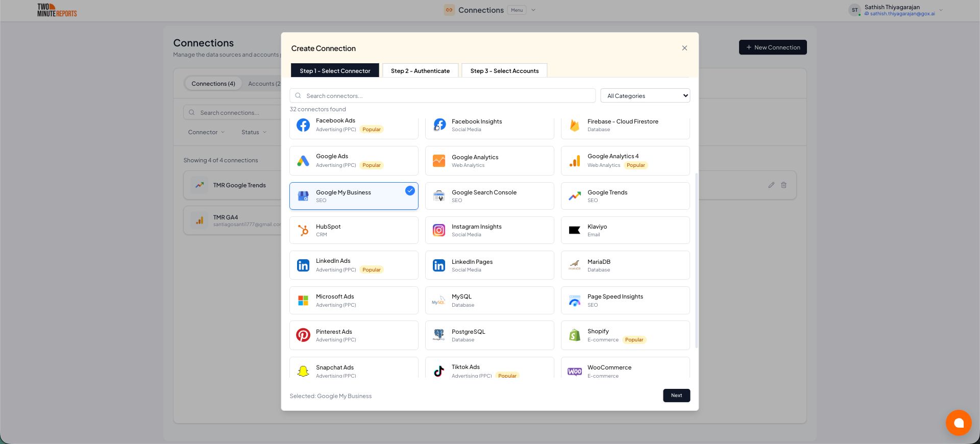This screenshot has height=444, width=980.
Task: Expand the Status filter dropdown
Action: 254,132
